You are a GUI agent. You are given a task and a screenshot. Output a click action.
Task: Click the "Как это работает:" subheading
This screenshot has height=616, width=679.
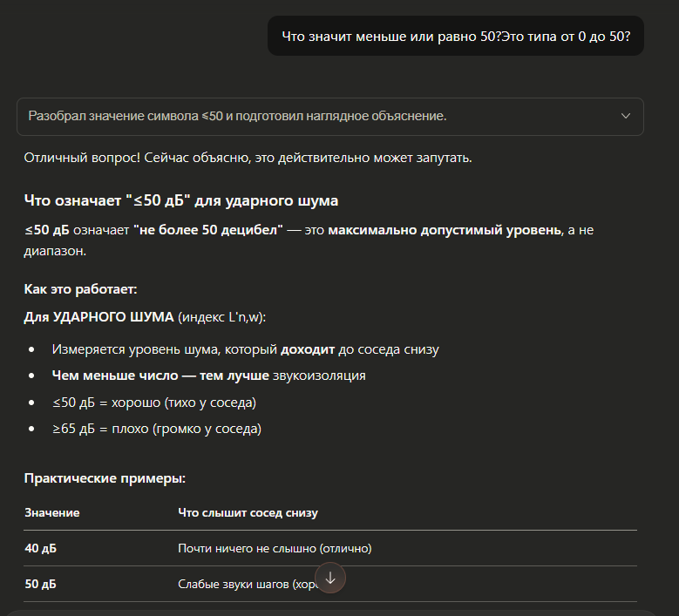80,288
